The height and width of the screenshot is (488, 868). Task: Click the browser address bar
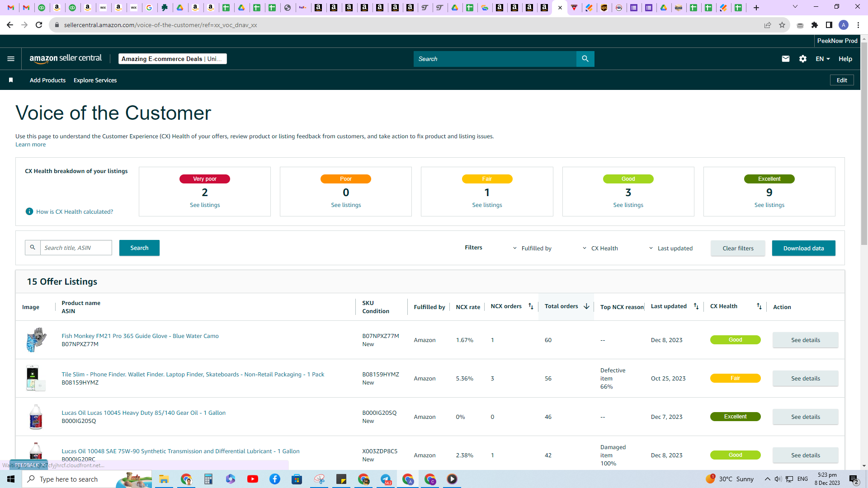click(407, 25)
